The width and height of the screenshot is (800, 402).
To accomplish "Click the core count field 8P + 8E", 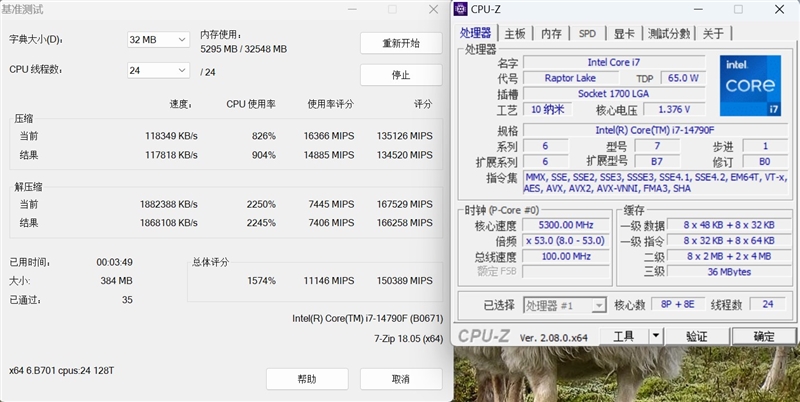I will point(678,304).
